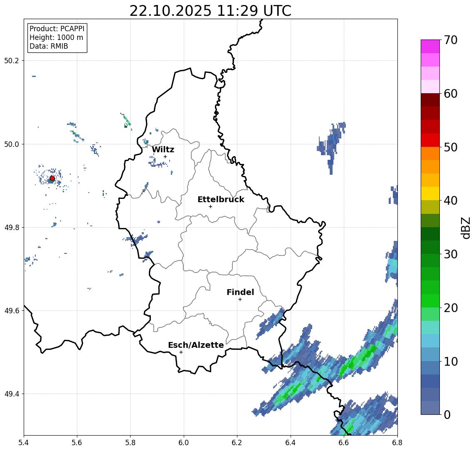The image size is (476, 451).
Task: Click the colorbar tick label 30
Action: pyautogui.click(x=450, y=254)
